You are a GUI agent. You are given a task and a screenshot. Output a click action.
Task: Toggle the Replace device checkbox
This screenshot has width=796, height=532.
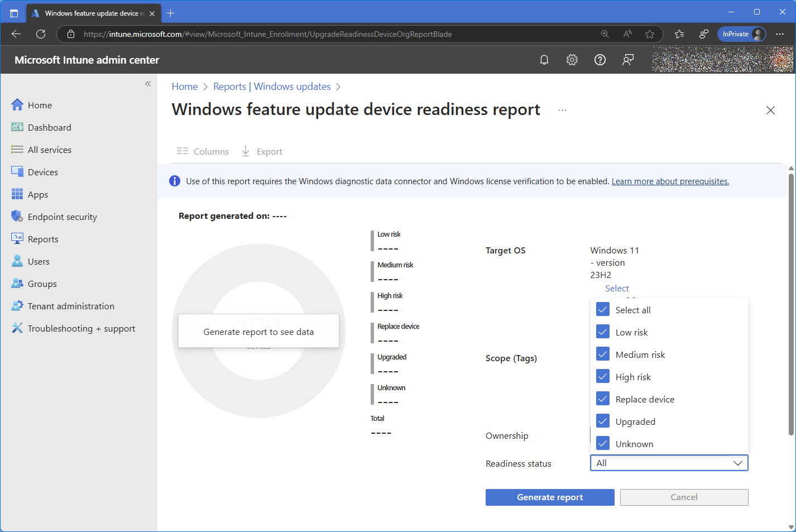[x=603, y=399]
